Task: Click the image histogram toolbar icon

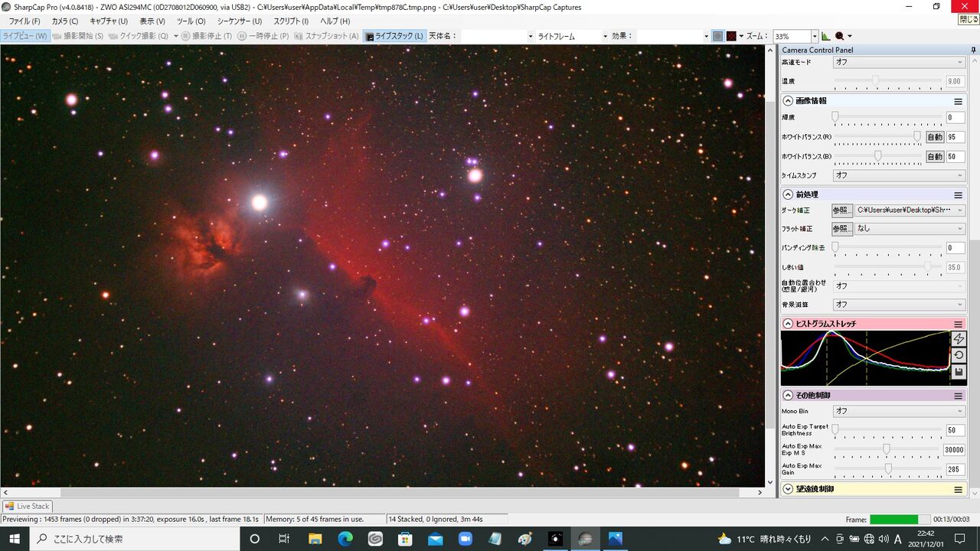Action: [x=826, y=36]
